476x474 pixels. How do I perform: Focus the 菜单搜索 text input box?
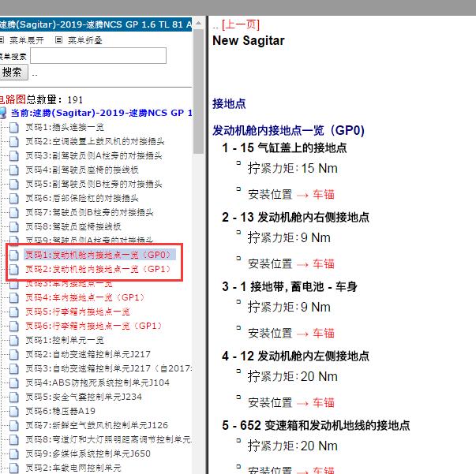98,55
